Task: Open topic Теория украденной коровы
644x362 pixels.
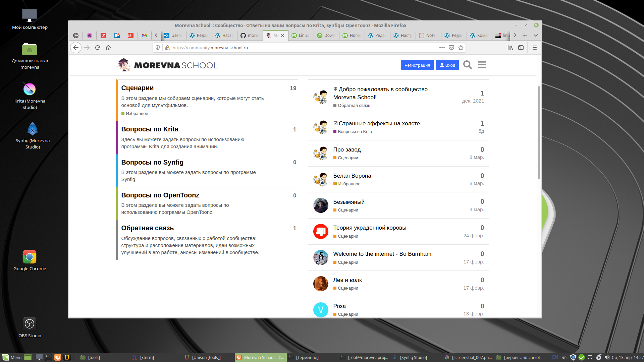Action: [x=370, y=228]
